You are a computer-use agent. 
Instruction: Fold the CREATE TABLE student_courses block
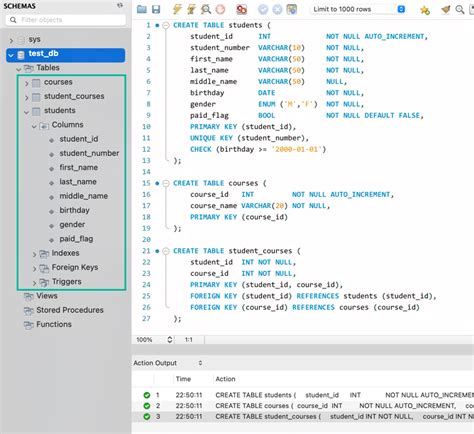pos(166,251)
